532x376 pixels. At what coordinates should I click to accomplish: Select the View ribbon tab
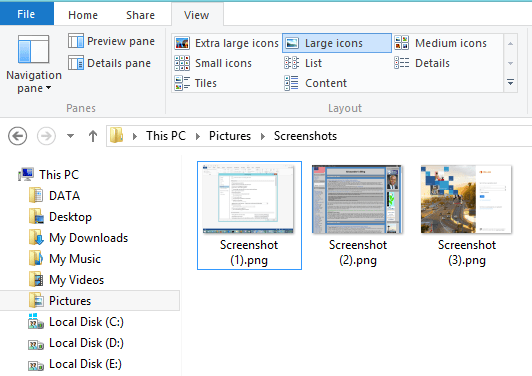[196, 15]
